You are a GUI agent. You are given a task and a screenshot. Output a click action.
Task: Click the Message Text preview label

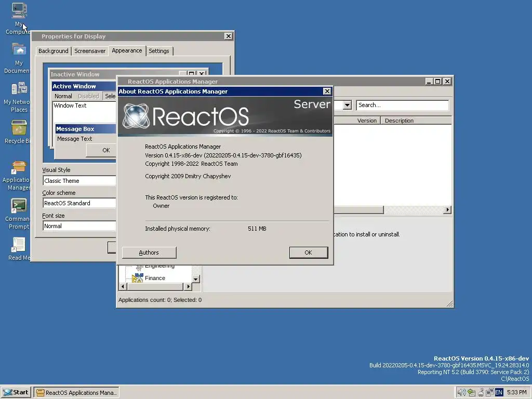pyautogui.click(x=75, y=139)
